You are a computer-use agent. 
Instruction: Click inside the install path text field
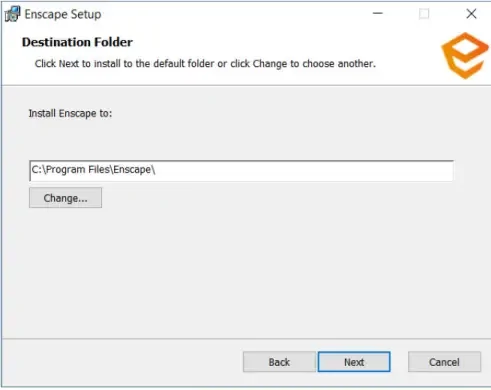click(x=241, y=171)
